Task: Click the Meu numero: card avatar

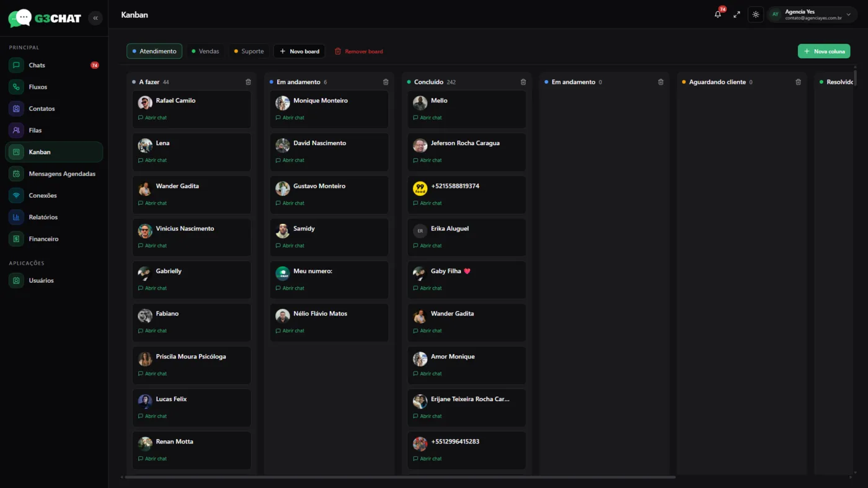Action: point(283,273)
